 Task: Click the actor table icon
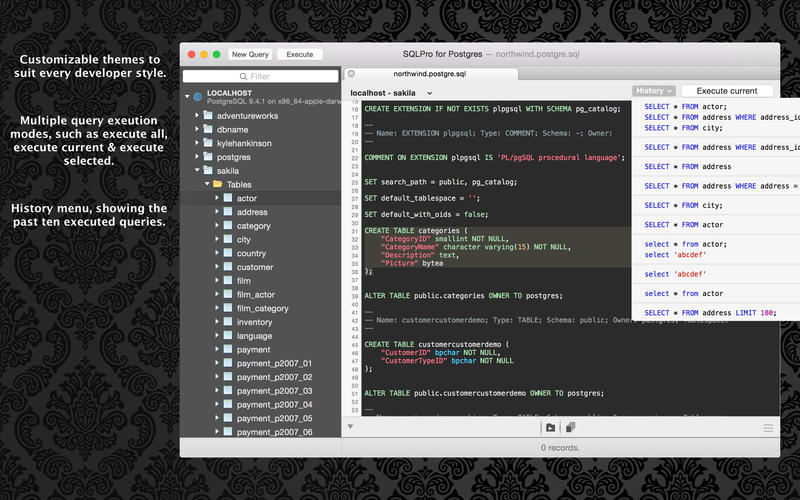point(228,198)
